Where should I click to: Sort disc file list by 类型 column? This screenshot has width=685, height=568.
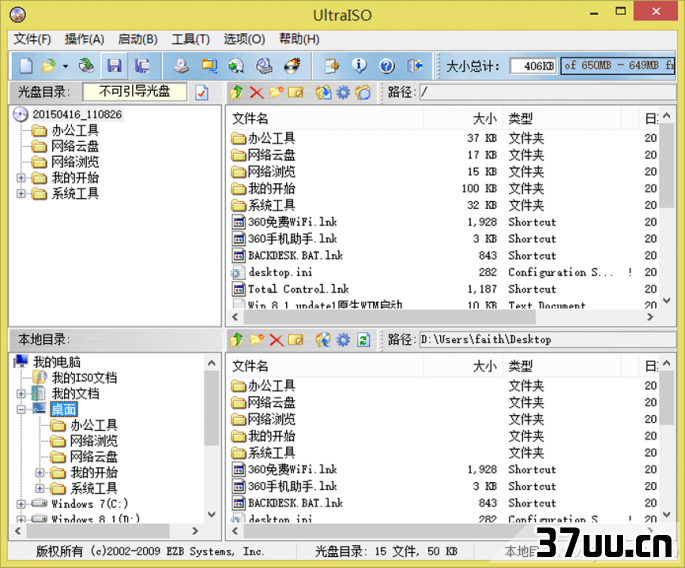click(562, 118)
